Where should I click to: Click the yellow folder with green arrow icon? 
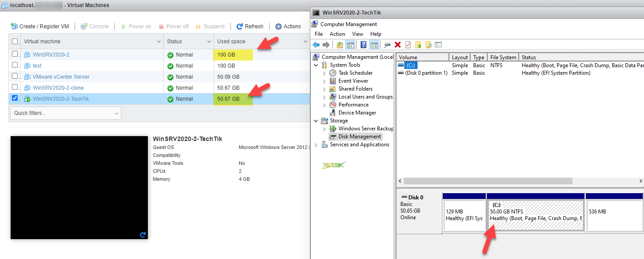tap(418, 45)
